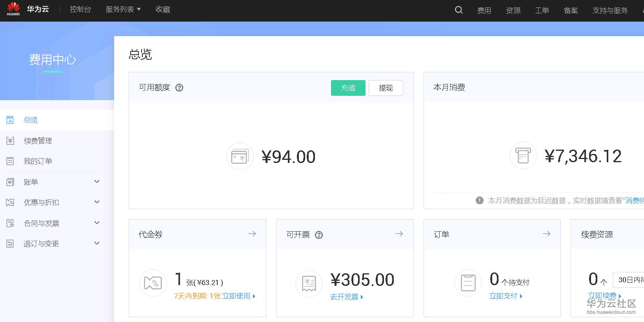Open the 30日内 renewal period dropdown
This screenshot has width=644, height=322.
(629, 280)
